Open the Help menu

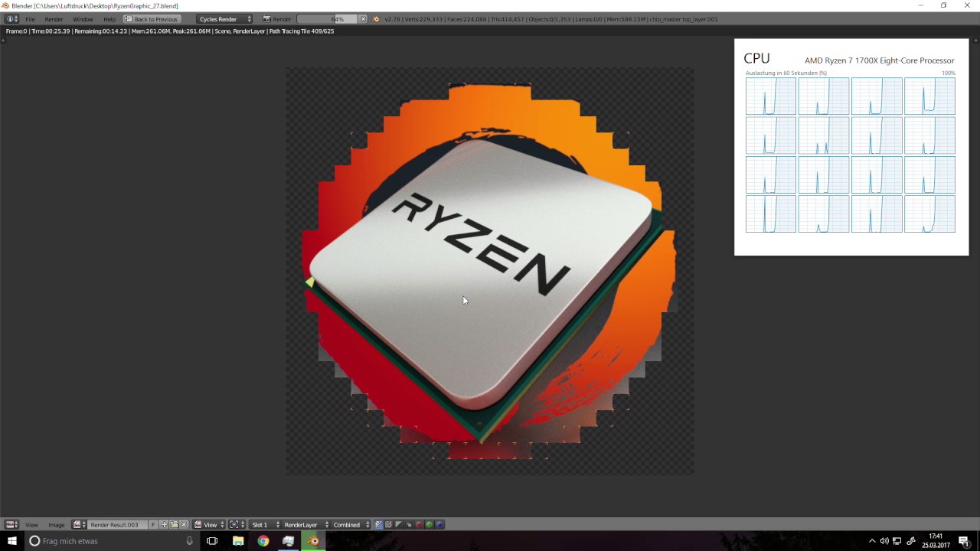109,19
